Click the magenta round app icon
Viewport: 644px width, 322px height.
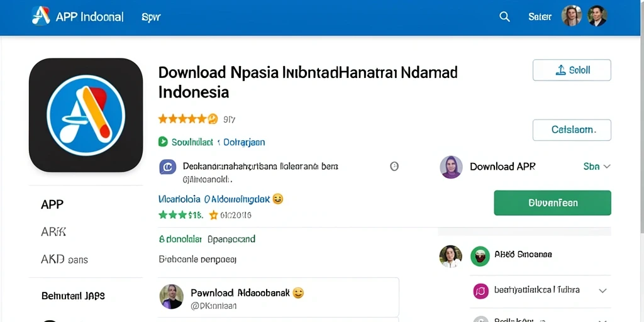click(481, 291)
